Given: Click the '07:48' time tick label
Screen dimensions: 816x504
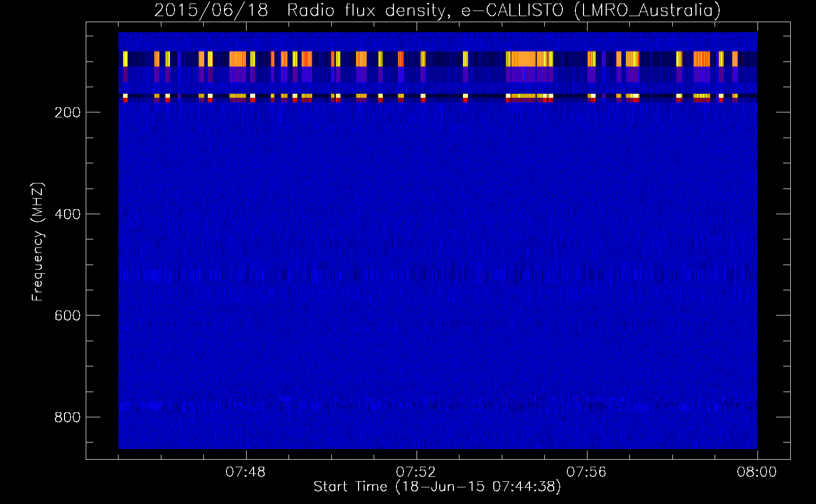Looking at the screenshot, I should coord(246,472).
